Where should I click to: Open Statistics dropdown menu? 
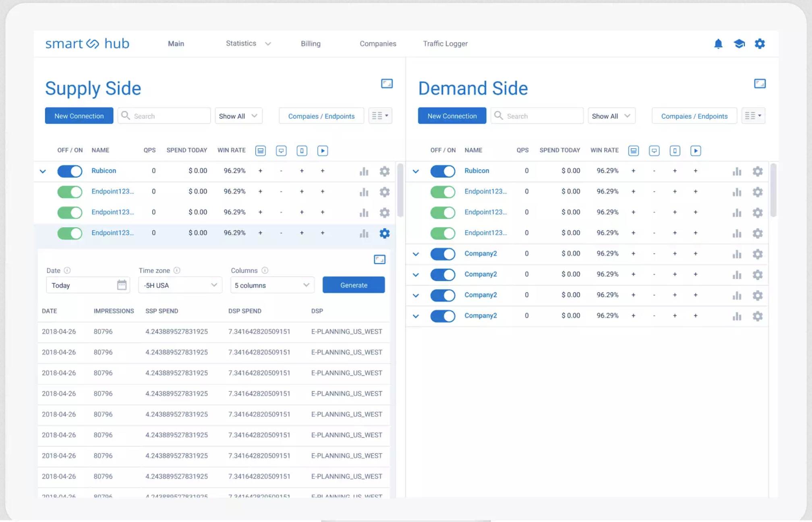[x=248, y=43]
